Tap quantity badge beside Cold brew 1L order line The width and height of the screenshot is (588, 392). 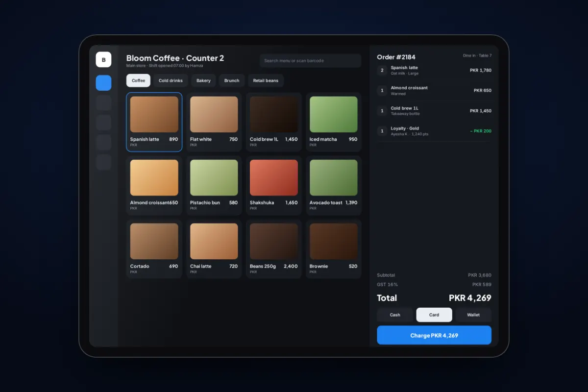(x=382, y=111)
